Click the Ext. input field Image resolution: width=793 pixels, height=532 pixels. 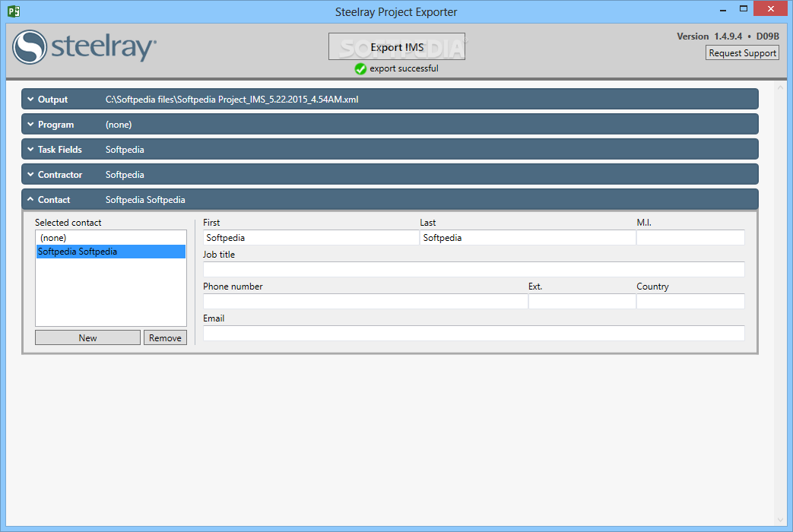point(582,302)
